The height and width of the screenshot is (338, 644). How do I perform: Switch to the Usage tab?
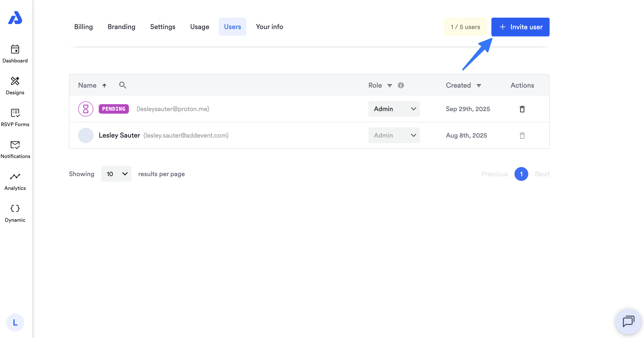[x=200, y=27]
